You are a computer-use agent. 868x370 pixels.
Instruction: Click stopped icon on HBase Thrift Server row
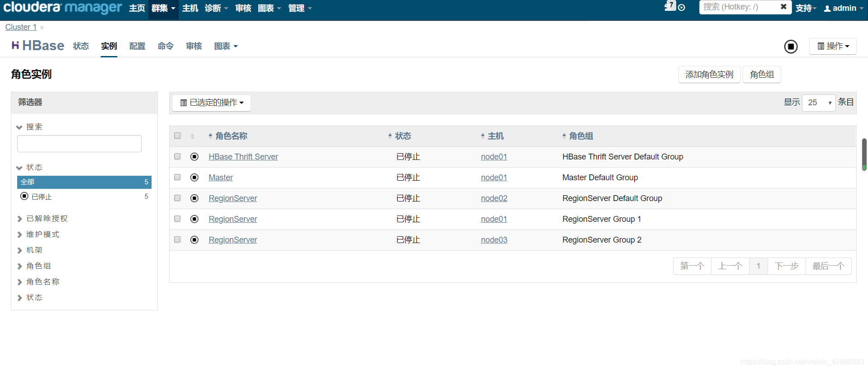coord(194,156)
